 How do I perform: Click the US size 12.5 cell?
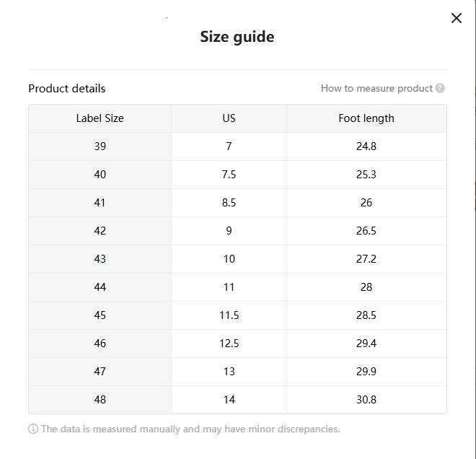point(229,344)
